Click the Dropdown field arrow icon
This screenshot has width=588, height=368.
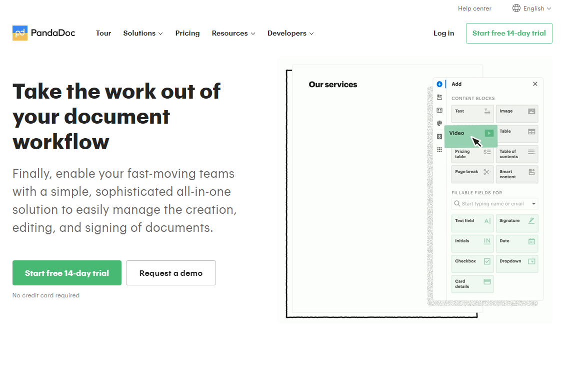click(531, 261)
